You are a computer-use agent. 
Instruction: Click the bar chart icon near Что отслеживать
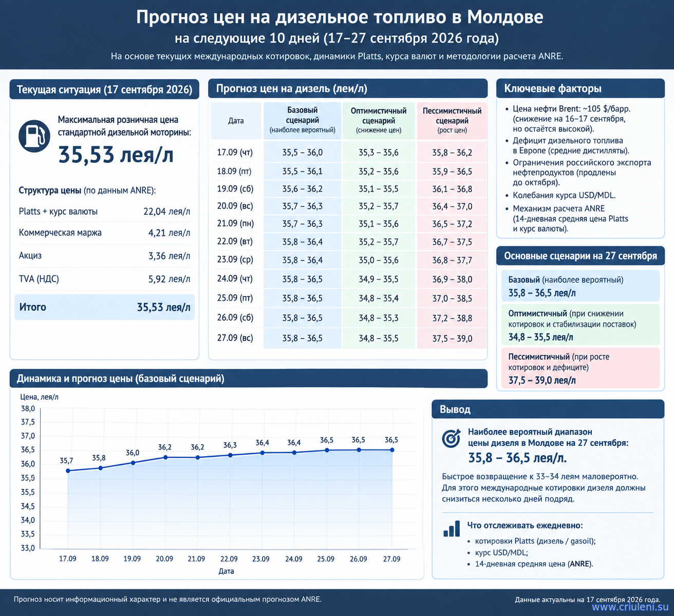click(452, 528)
